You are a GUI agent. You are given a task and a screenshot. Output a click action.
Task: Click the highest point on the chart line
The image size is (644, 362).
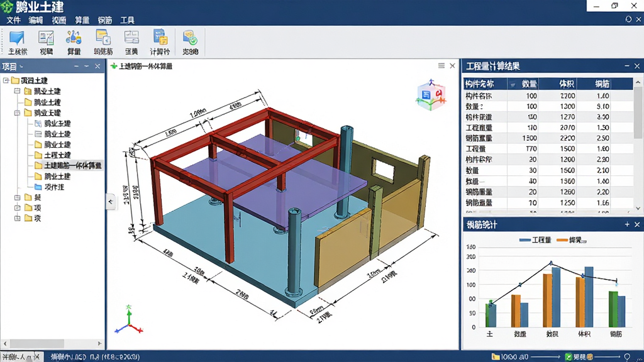551,263
